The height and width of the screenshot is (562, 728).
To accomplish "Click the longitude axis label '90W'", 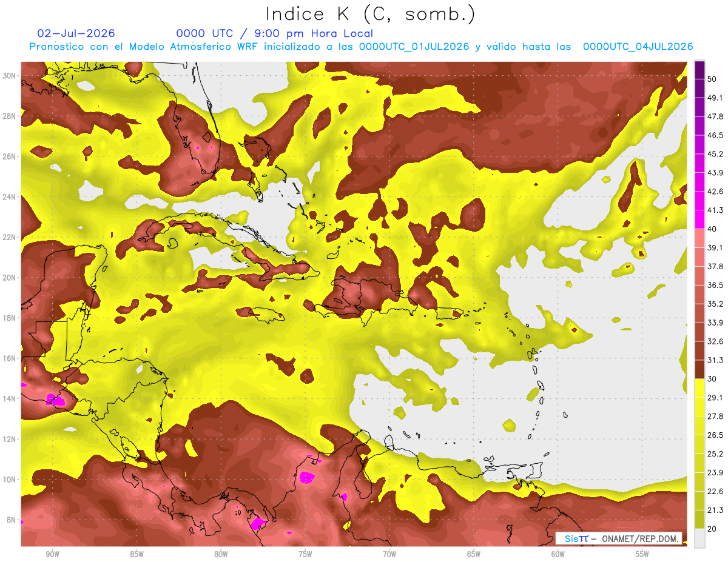I will click(52, 555).
